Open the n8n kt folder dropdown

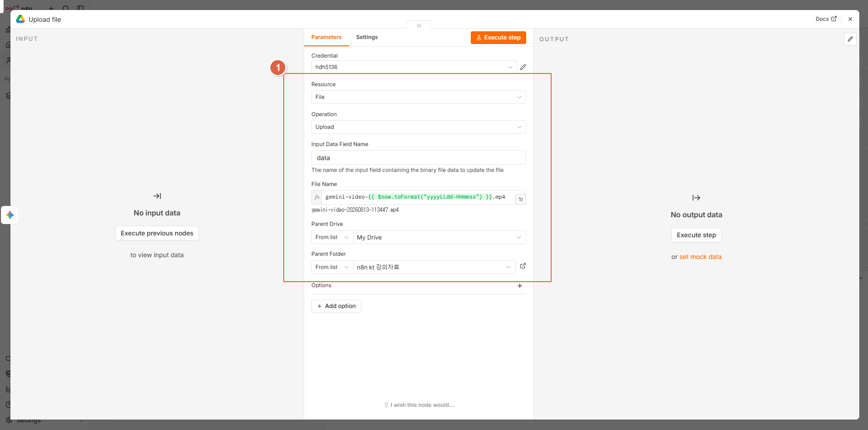434,267
